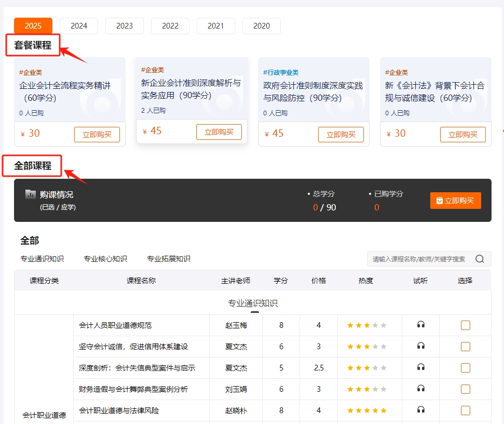Image resolution: width=504 pixels, height=424 pixels.
Task: Switch to the 2024 year tab
Action: [78, 25]
